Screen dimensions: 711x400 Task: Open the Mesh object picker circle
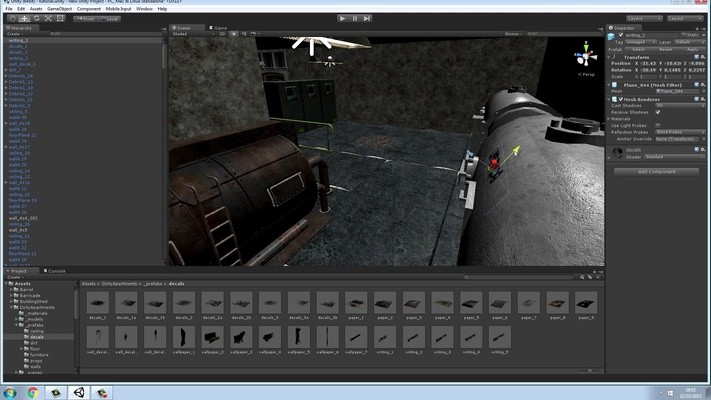pyautogui.click(x=704, y=92)
